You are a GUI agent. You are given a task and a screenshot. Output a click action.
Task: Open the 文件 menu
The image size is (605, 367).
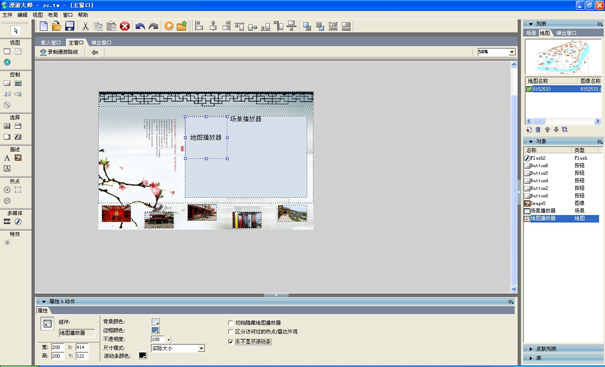(x=7, y=15)
